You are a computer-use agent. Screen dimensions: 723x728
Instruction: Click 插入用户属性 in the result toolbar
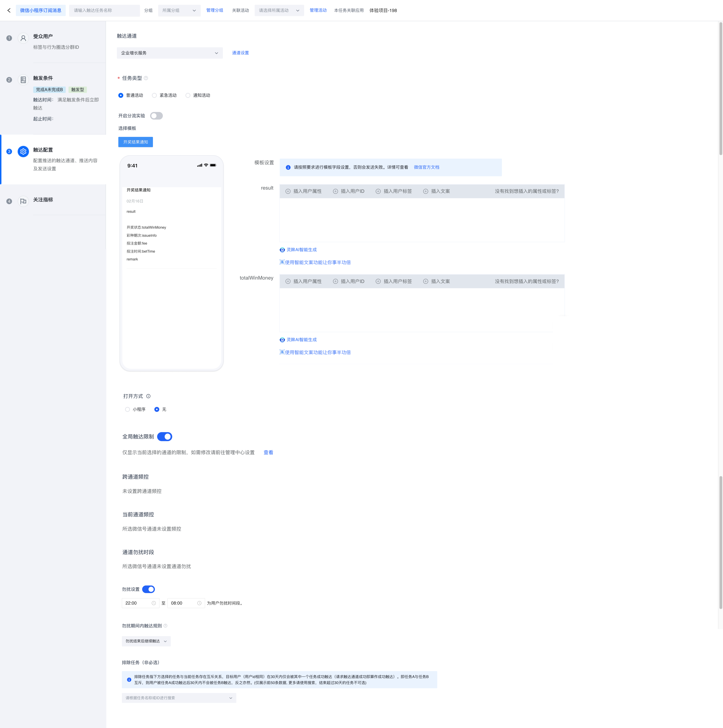(304, 191)
